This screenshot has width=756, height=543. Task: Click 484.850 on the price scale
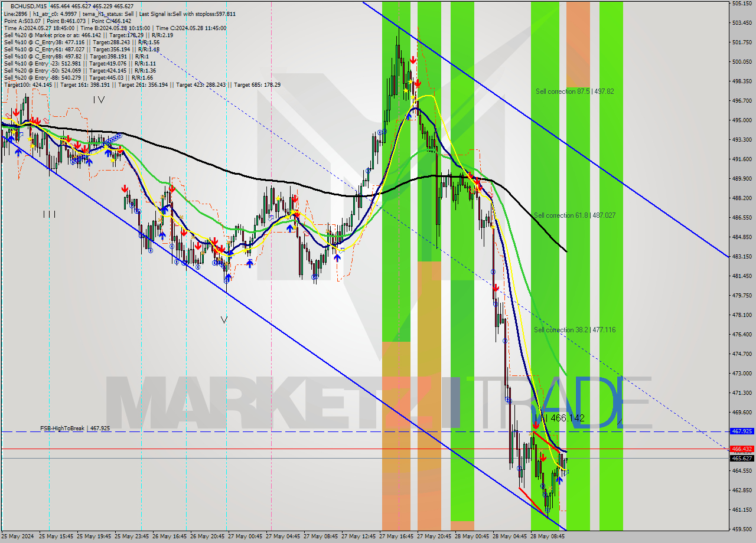point(741,237)
